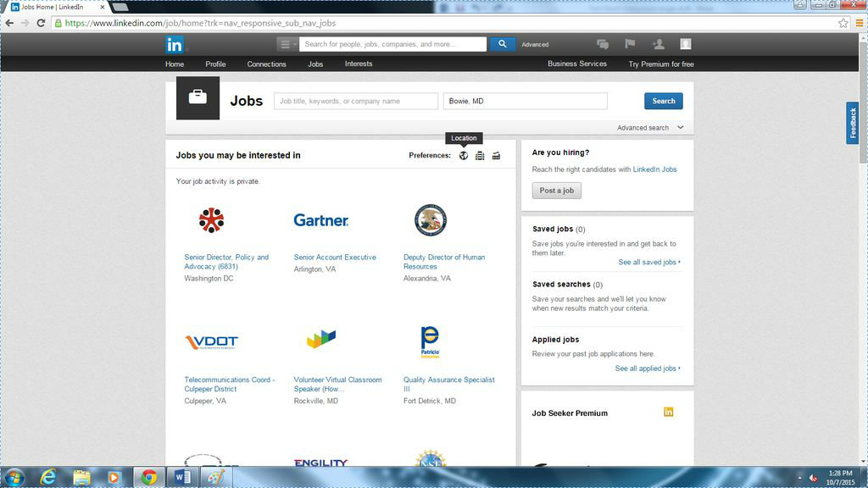868x488 pixels.
Task: Click the blue Search jobs button
Action: pyautogui.click(x=663, y=101)
